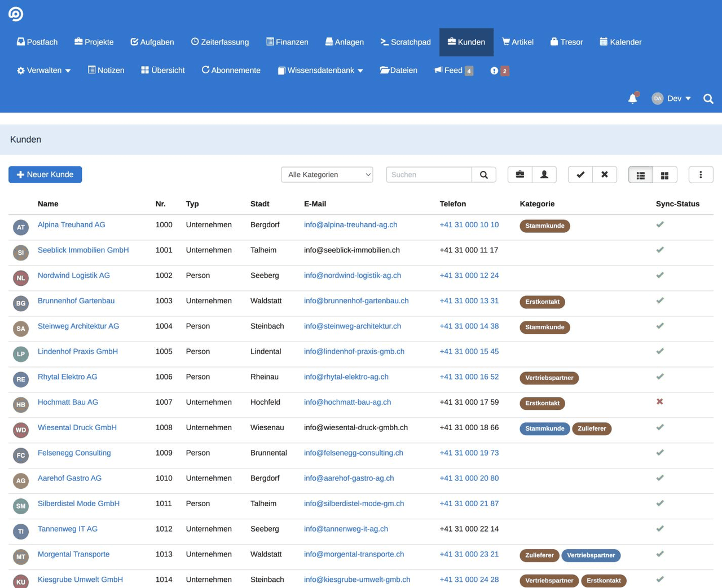The height and width of the screenshot is (588, 722).
Task: Toggle the checkmark filter button
Action: (580, 175)
